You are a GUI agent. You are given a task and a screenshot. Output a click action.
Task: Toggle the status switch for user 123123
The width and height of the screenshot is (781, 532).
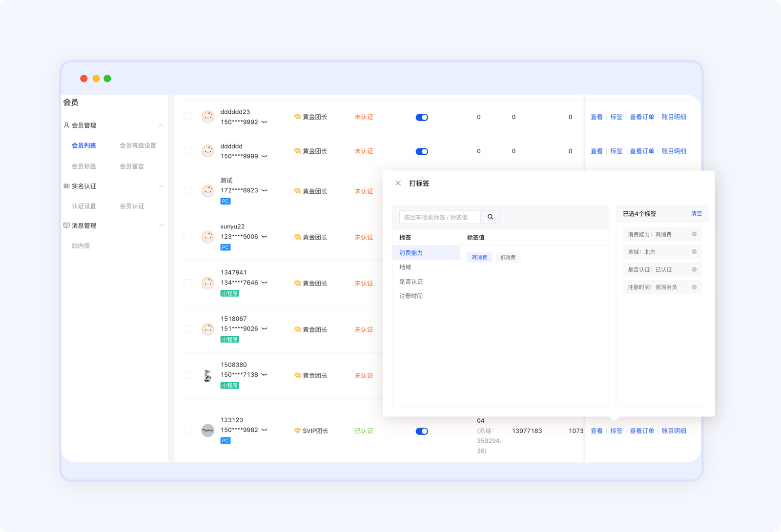pyautogui.click(x=422, y=431)
